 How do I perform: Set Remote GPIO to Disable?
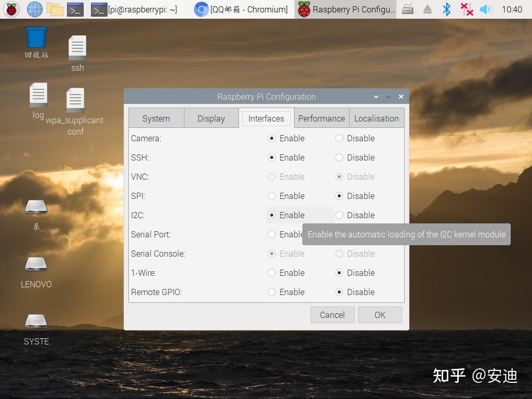click(355, 292)
